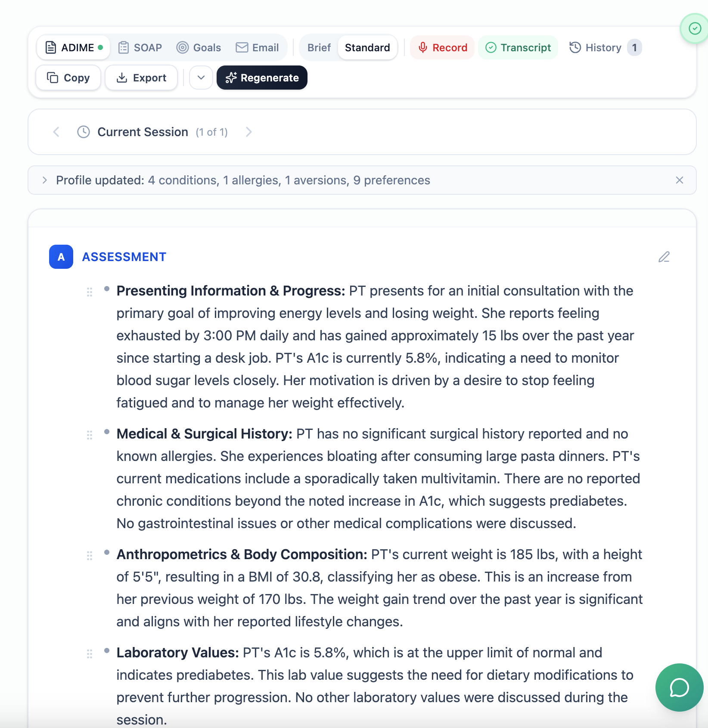This screenshot has width=708, height=728.
Task: Click the Regenerate button
Action: [262, 78]
